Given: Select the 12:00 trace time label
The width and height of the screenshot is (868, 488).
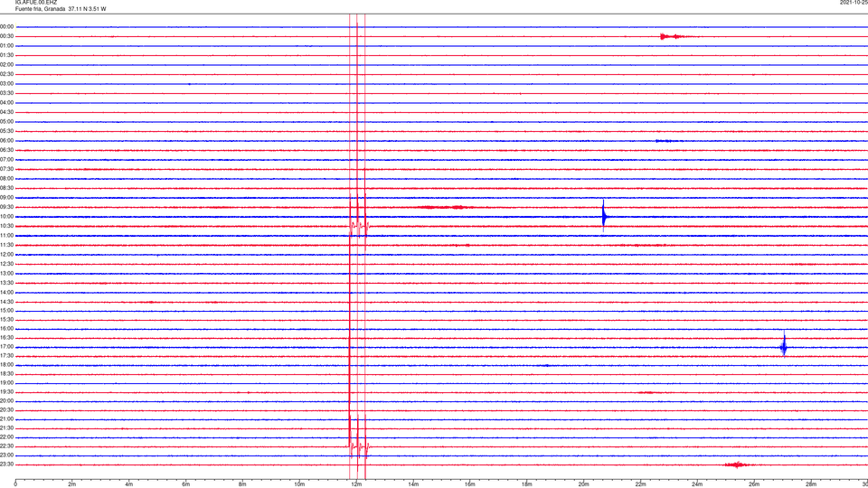Looking at the screenshot, I should 6,255.
